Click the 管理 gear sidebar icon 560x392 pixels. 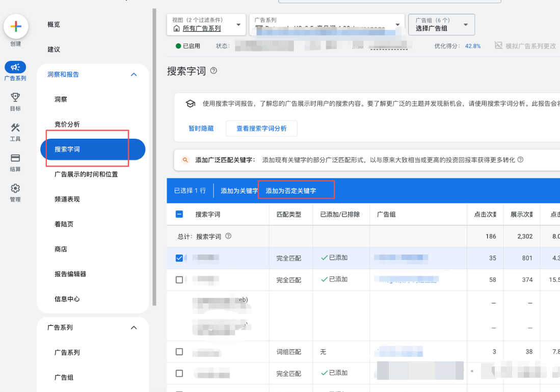point(15,188)
